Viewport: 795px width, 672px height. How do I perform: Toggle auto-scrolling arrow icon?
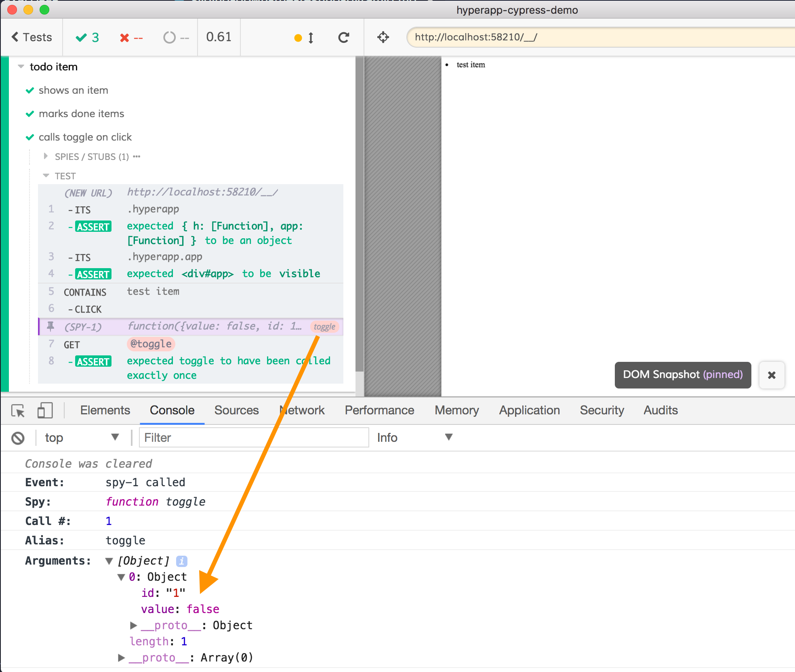[310, 38]
